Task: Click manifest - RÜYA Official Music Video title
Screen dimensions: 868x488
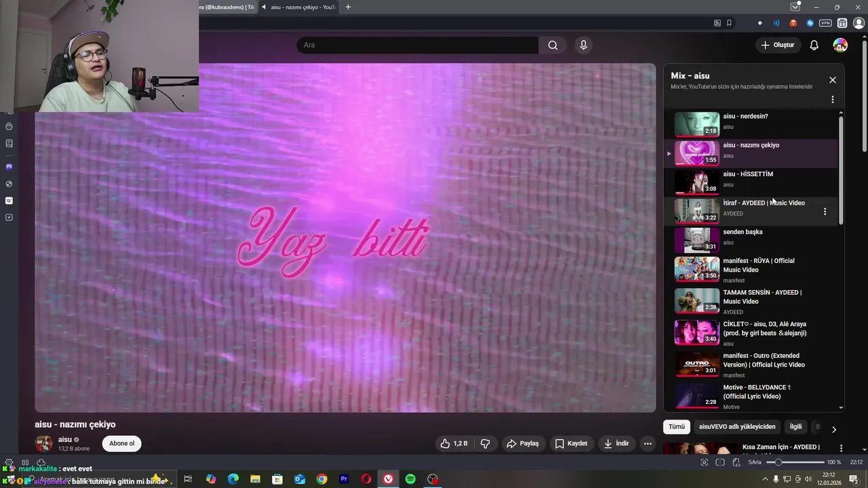Action: pos(758,265)
